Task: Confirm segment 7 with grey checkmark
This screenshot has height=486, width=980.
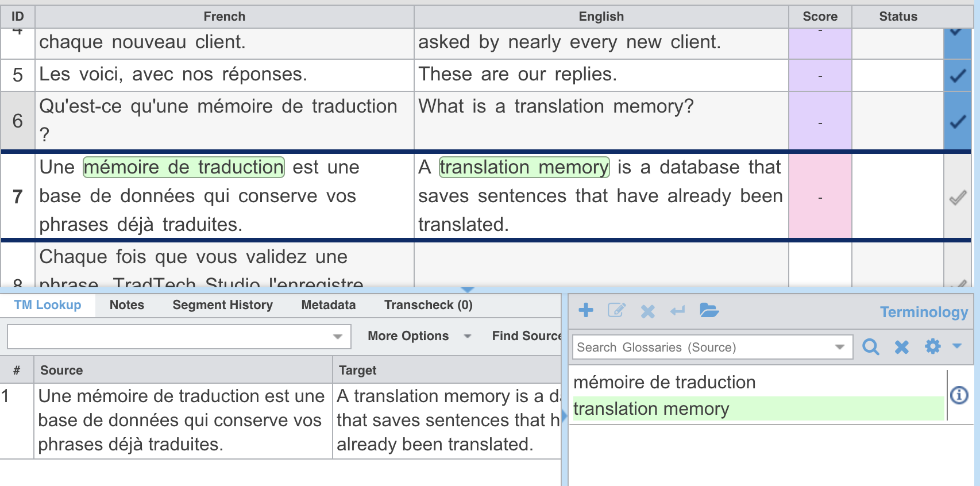Action: (x=958, y=198)
